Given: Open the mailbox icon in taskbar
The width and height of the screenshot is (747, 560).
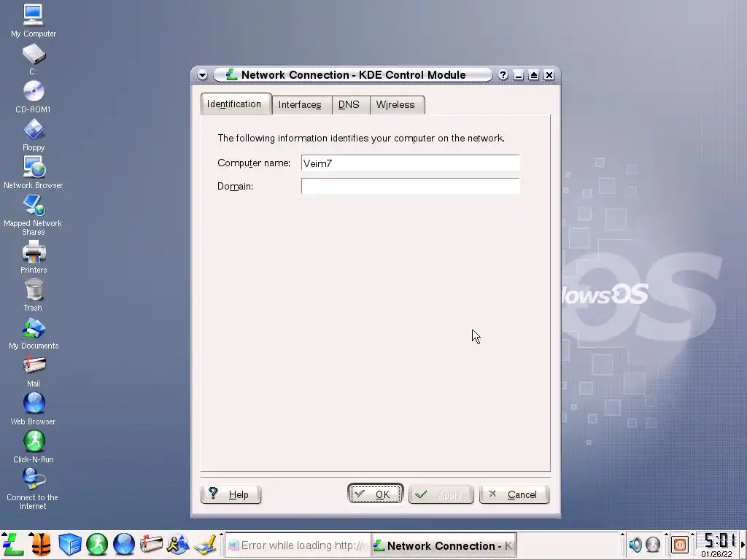Looking at the screenshot, I should (151, 545).
